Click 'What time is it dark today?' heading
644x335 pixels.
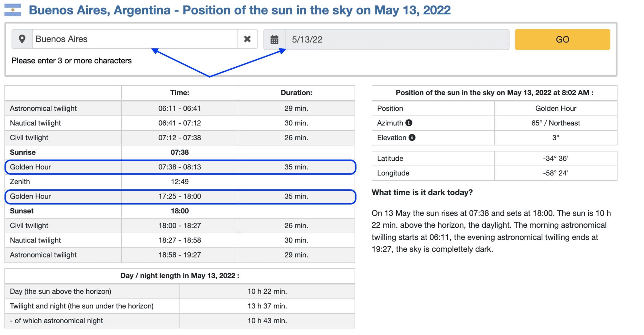point(422,193)
